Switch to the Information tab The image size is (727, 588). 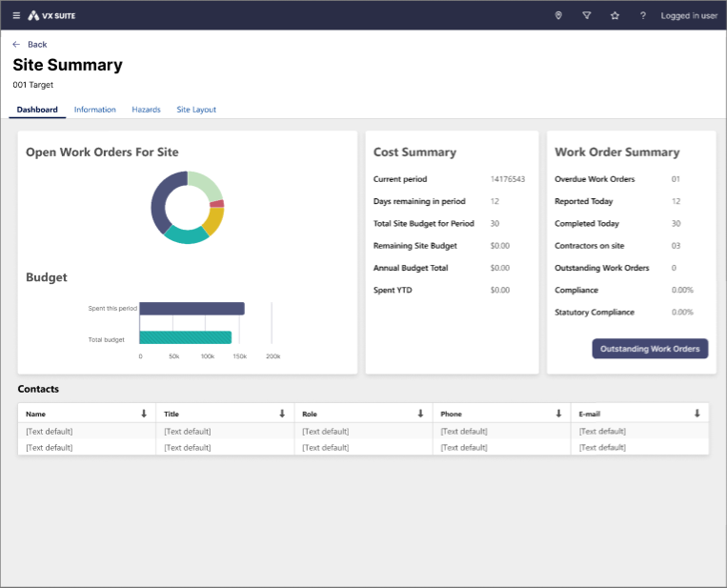95,110
